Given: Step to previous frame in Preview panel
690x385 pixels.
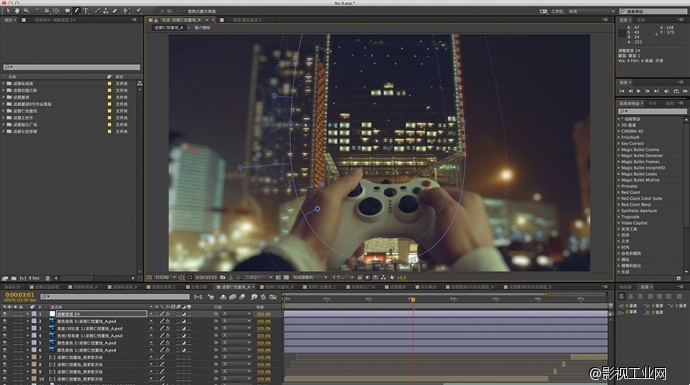Looking at the screenshot, I should coord(631,91).
